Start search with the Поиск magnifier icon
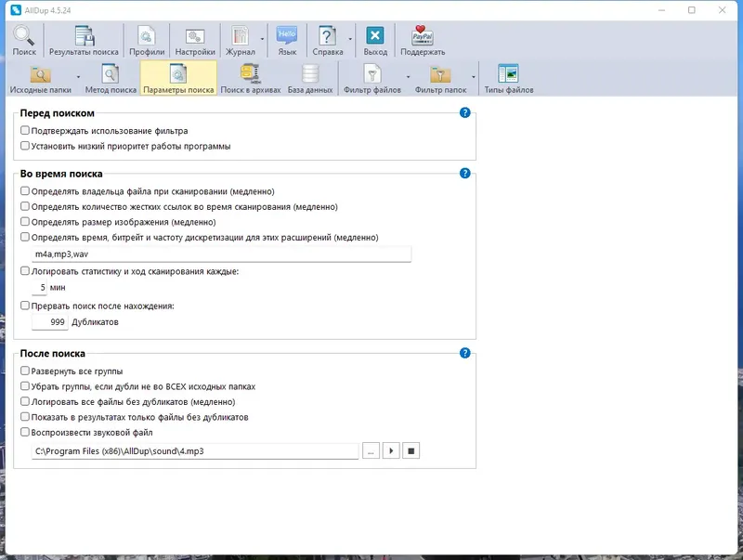743x560 pixels. 24,41
